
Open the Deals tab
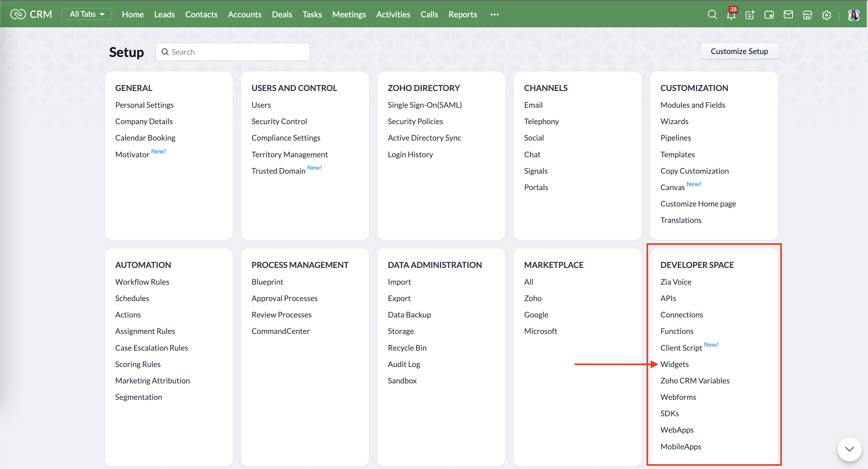tap(282, 14)
